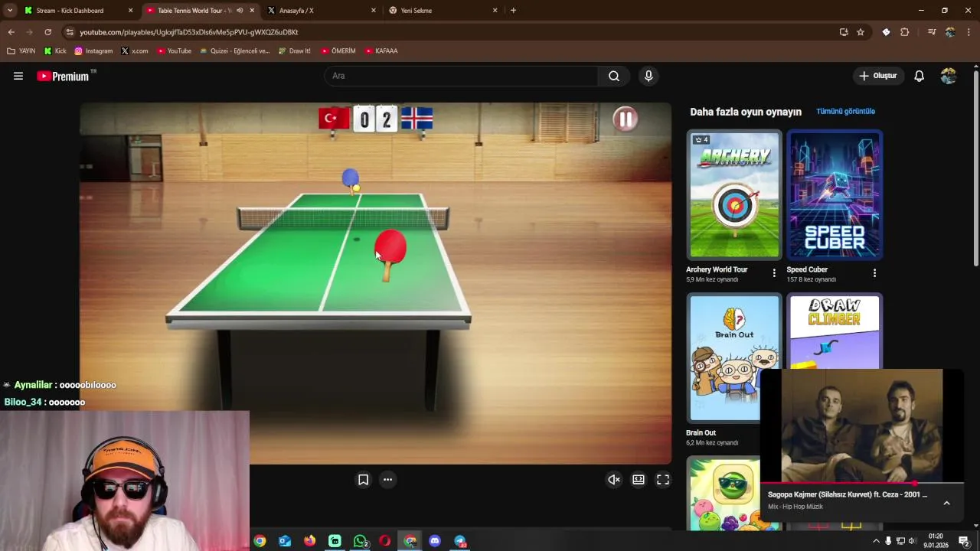Open the Instagram bookmark
980x551 pixels.
93,51
